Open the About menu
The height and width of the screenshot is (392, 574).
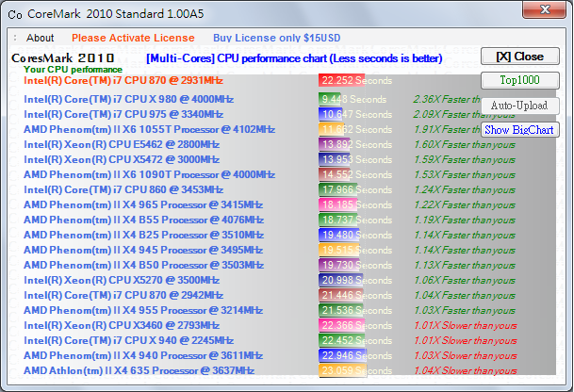tap(40, 38)
